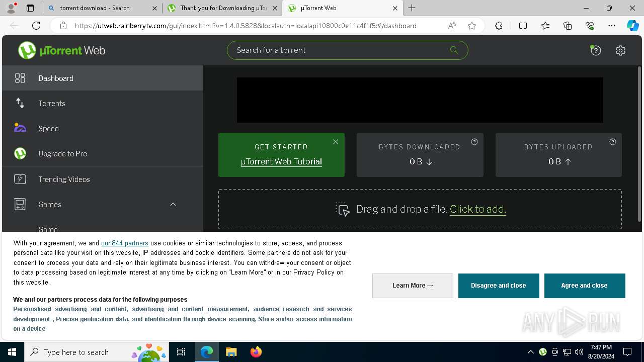Collapse the Games section chevron
Viewport: 644px width, 362px height.
pos(173,204)
